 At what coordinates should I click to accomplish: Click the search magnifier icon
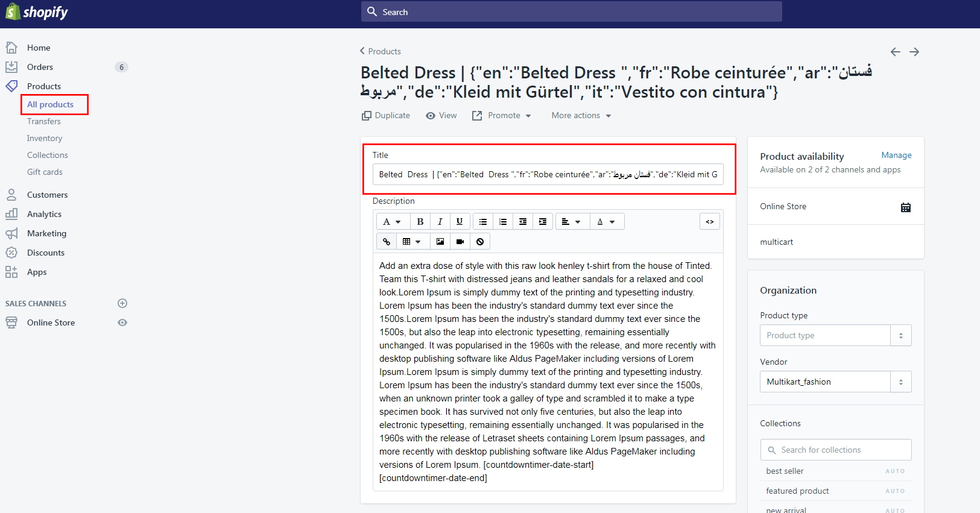click(x=372, y=11)
